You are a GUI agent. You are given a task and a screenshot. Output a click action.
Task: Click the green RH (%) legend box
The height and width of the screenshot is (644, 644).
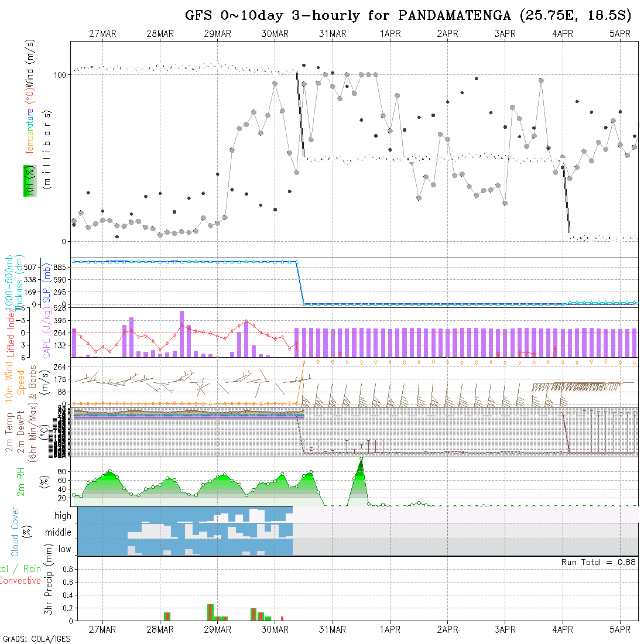click(29, 180)
